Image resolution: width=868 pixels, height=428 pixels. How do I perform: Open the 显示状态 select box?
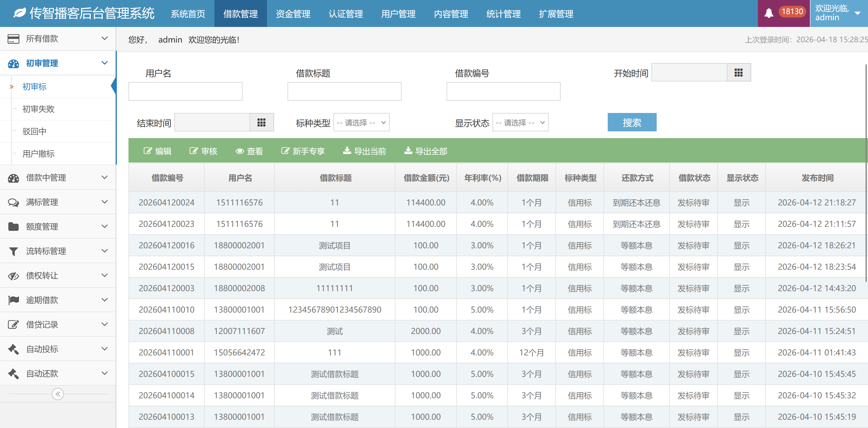pyautogui.click(x=520, y=122)
